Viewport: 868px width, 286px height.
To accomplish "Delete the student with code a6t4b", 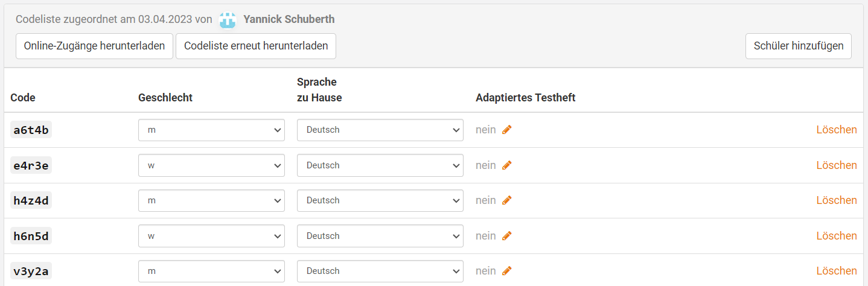I will [x=837, y=130].
